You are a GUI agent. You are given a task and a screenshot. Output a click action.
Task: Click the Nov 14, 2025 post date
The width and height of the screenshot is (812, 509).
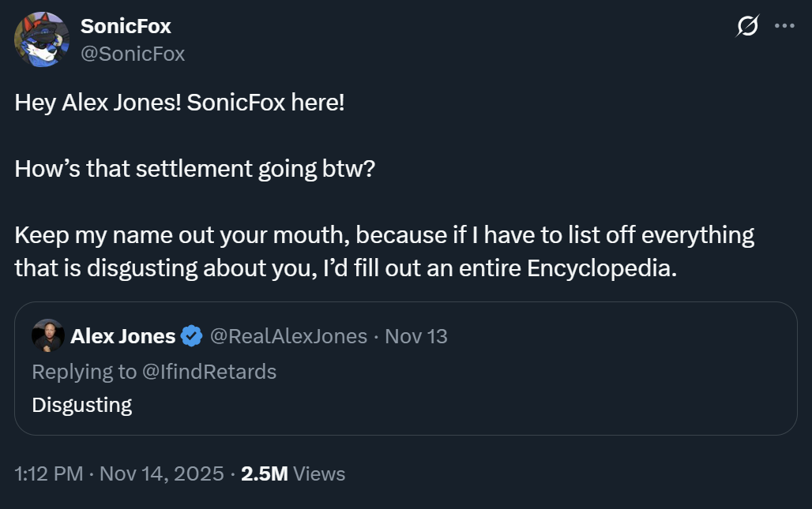[162, 473]
